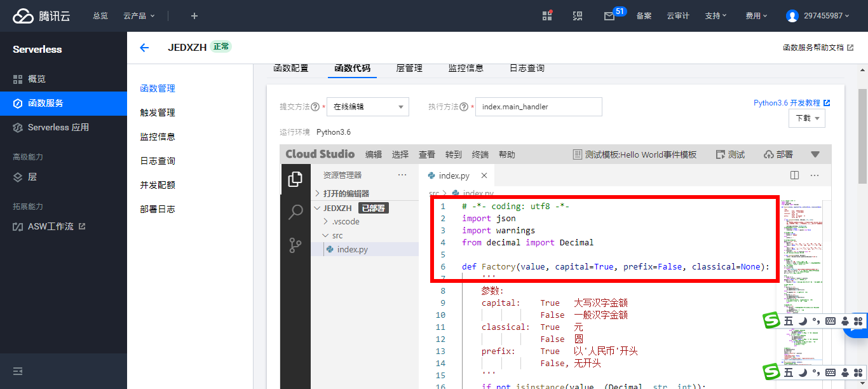Open explorer panel more actions ellipsis
The width and height of the screenshot is (868, 389).
coord(402,175)
